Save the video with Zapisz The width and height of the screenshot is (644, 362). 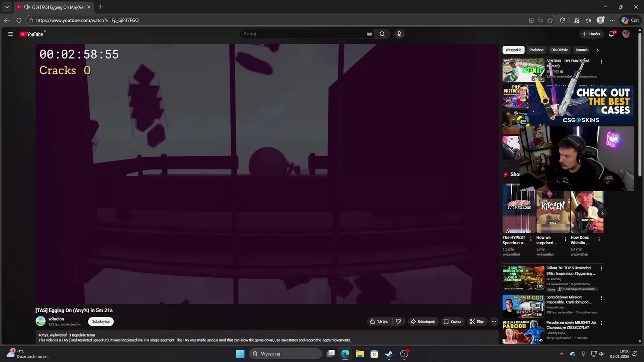pyautogui.click(x=452, y=321)
